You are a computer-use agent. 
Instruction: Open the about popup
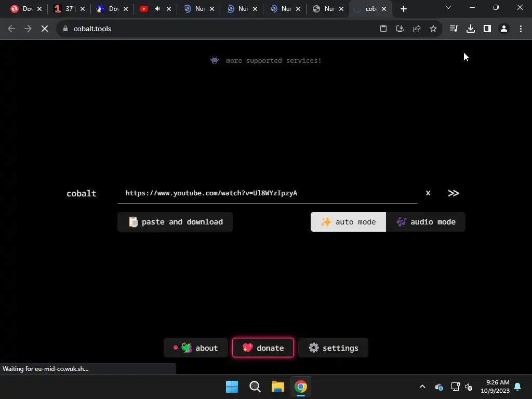pyautogui.click(x=196, y=348)
